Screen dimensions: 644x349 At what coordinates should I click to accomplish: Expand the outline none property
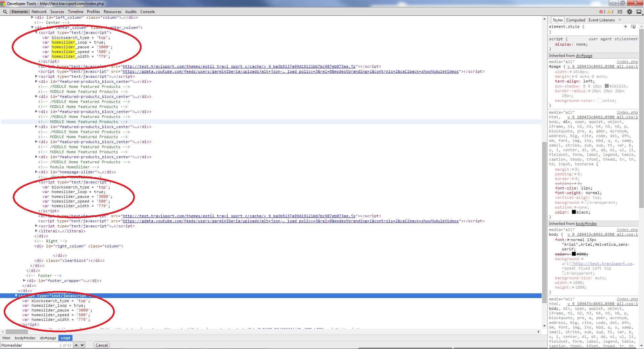[576, 207]
